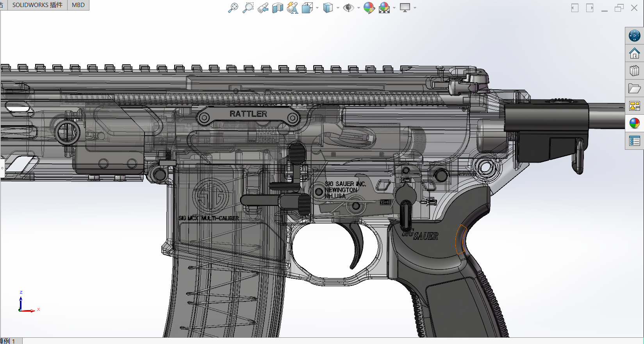
Task: Click the View Settings monitor icon
Action: click(405, 7)
